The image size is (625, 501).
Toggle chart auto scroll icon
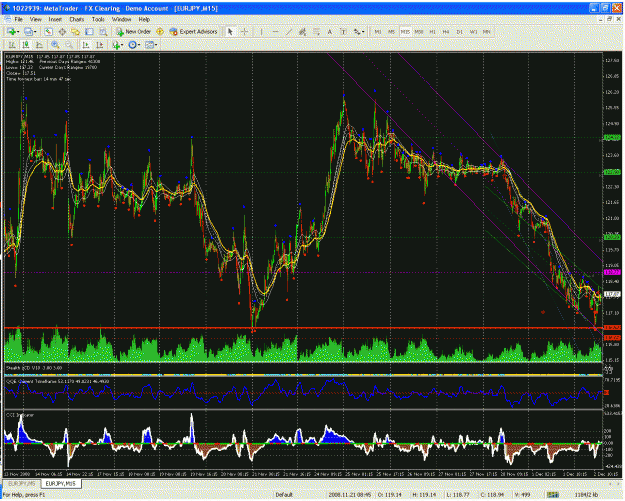(85, 45)
